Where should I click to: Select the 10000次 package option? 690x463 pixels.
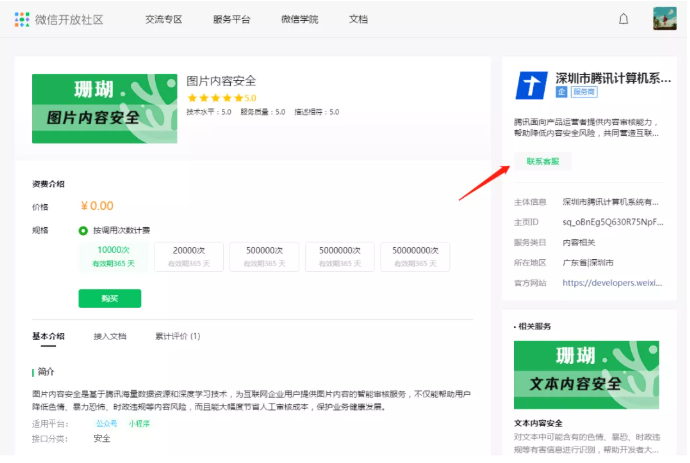114,257
